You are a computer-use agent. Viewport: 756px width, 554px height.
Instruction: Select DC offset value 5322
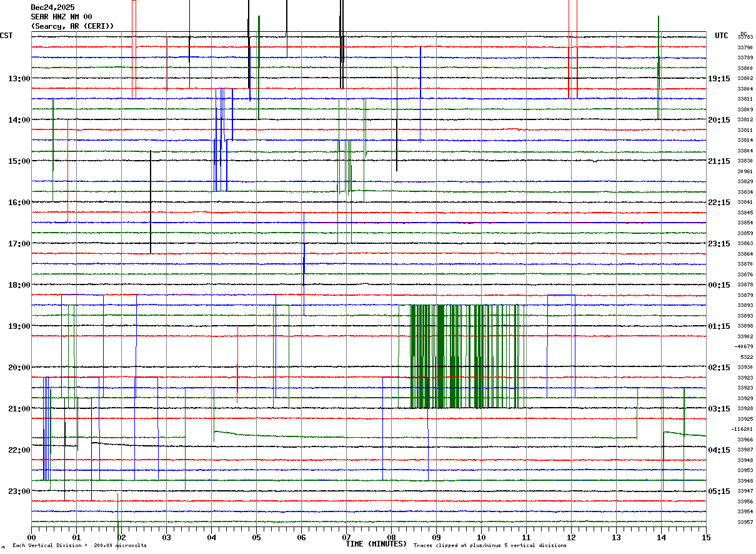pyautogui.click(x=747, y=357)
